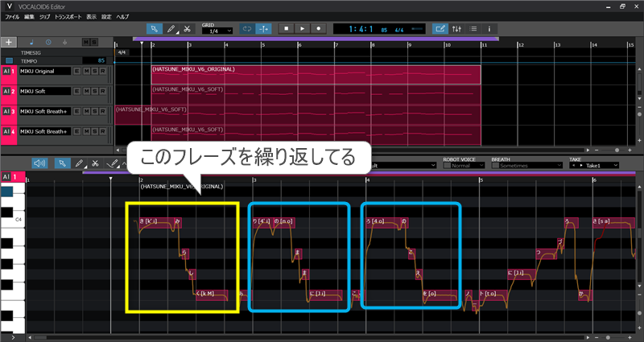This screenshot has height=342, width=644.
Task: Open the info inspector icon
Action: 489,29
